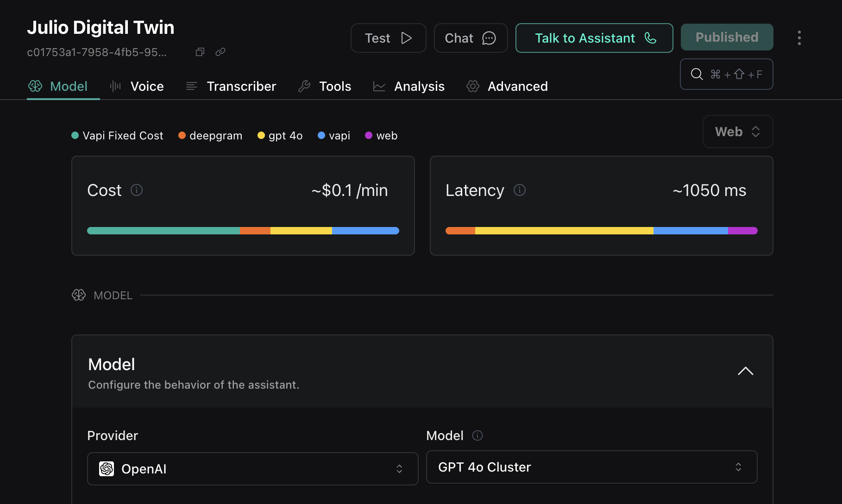Switch to the Transcriber tab
Viewport: 842px width, 504px height.
pos(241,86)
